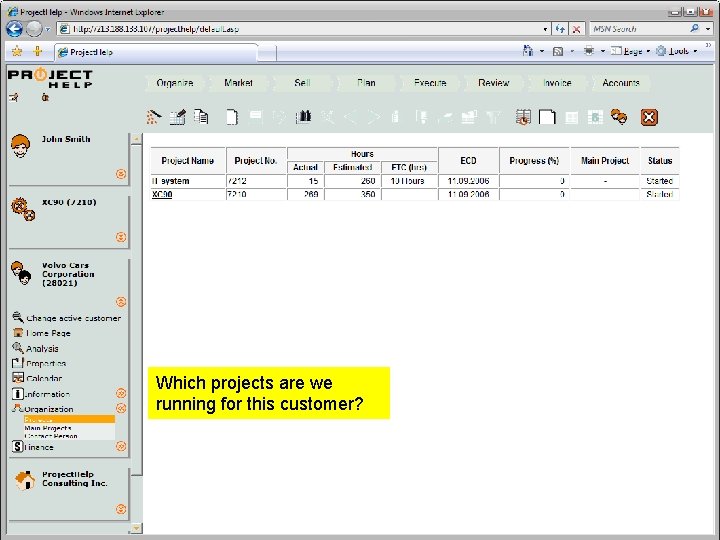Open the Invoice menu
The image size is (720, 540).
557,83
